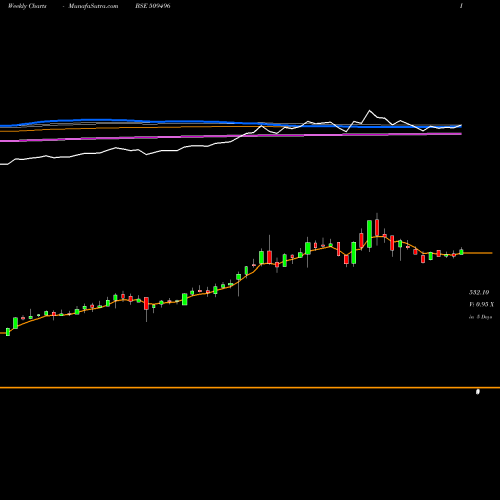Click the "0.93 X" volume ratio text
The width and height of the screenshot is (500, 500).
coord(485,304)
